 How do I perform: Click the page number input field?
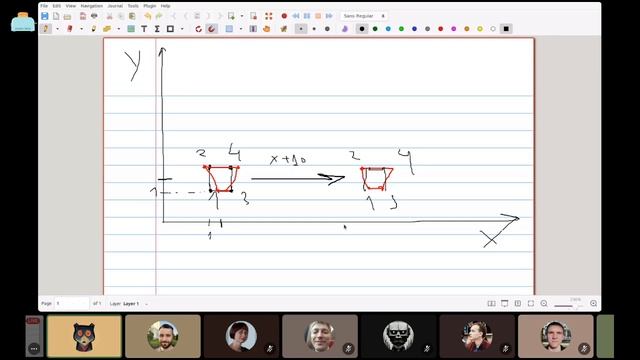(x=71, y=304)
